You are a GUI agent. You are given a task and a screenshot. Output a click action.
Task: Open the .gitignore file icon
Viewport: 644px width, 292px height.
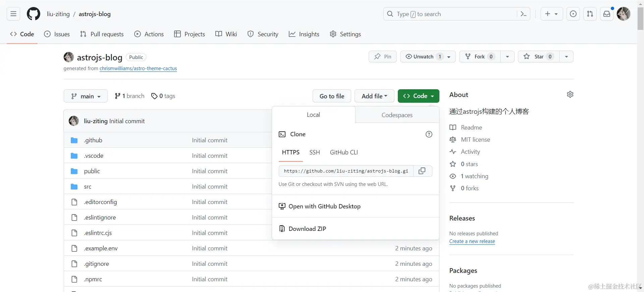pos(74,264)
